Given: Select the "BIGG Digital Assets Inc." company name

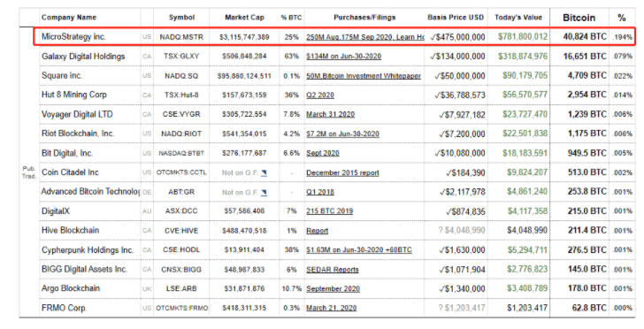Looking at the screenshot, I should pos(84,269).
